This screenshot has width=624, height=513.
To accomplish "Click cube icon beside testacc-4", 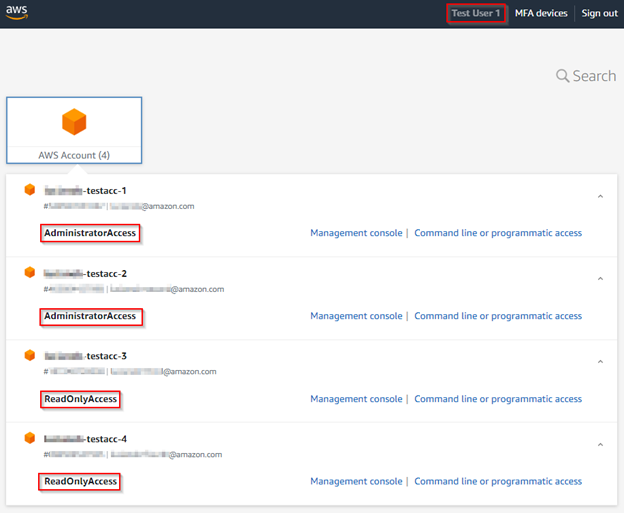I will pos(30,438).
